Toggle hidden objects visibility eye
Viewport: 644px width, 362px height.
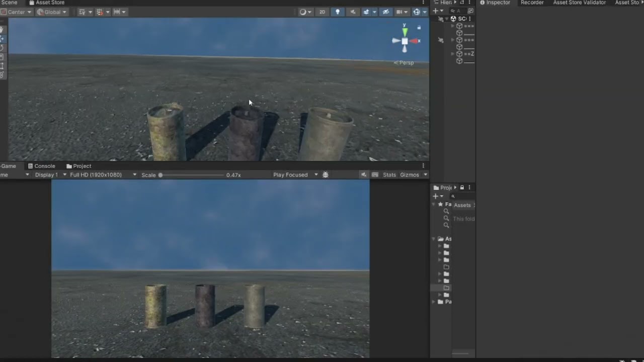pyautogui.click(x=385, y=12)
